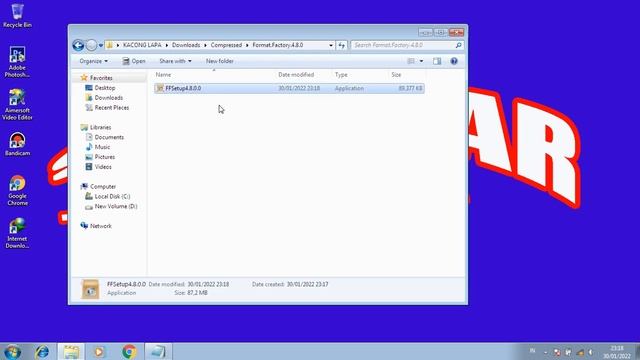Open the taskbar clock and date
Viewport: 640px width, 360px height.
click(617, 352)
